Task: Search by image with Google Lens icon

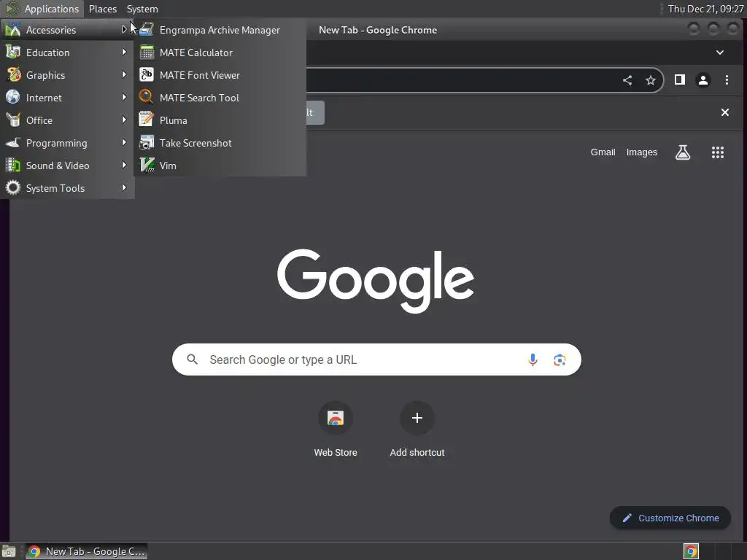Action: pos(560,359)
